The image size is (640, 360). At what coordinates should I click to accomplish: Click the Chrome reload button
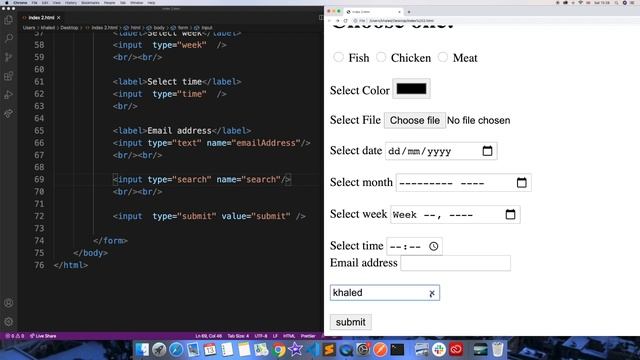click(345, 21)
